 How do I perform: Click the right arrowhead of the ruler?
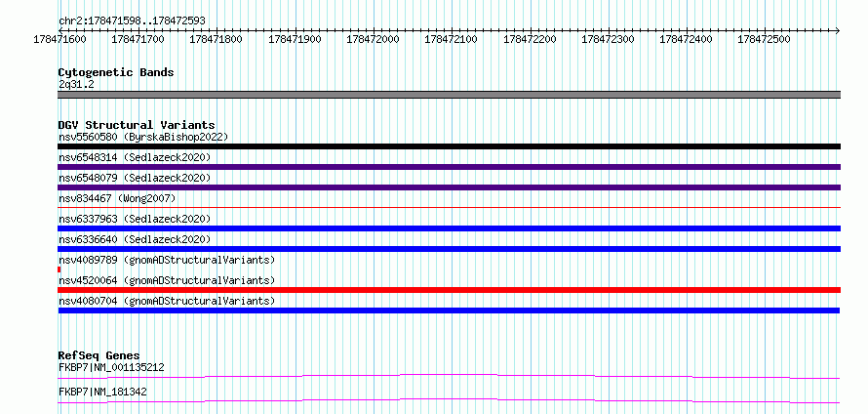pos(838,30)
